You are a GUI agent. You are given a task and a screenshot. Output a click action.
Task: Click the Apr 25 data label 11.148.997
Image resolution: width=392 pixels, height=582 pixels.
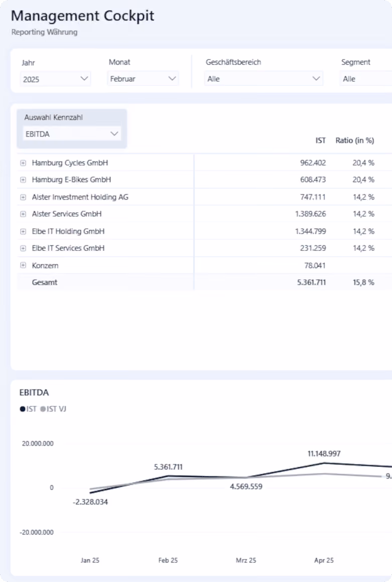pyautogui.click(x=324, y=454)
